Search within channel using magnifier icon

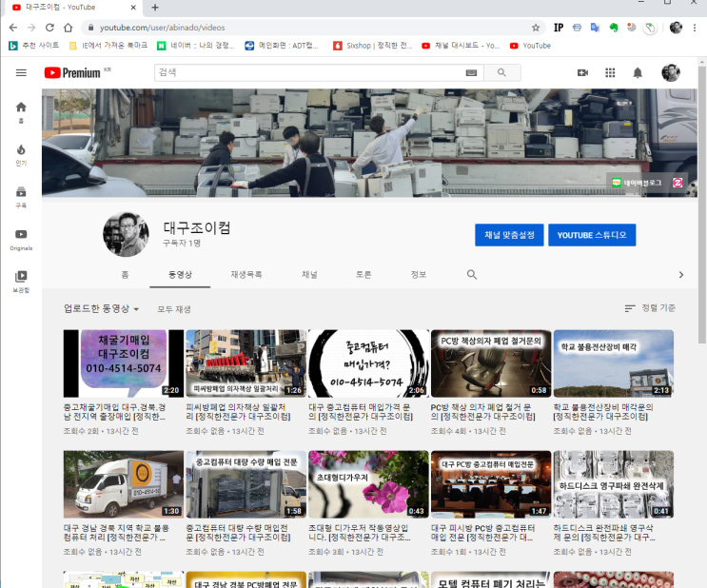(472, 275)
